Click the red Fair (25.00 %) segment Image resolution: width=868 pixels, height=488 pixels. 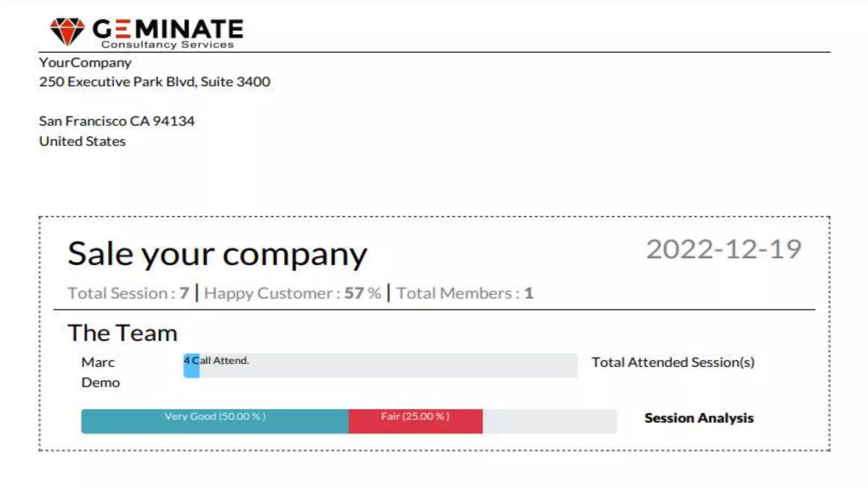tap(415, 421)
